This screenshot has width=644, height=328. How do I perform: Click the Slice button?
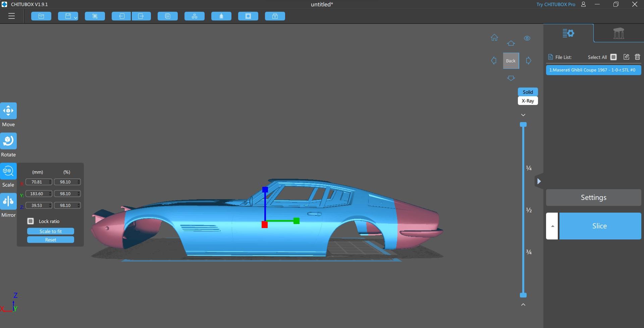point(600,226)
